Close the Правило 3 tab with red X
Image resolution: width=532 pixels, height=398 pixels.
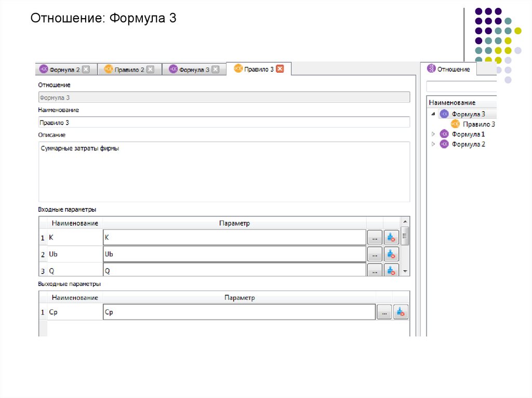pos(280,69)
